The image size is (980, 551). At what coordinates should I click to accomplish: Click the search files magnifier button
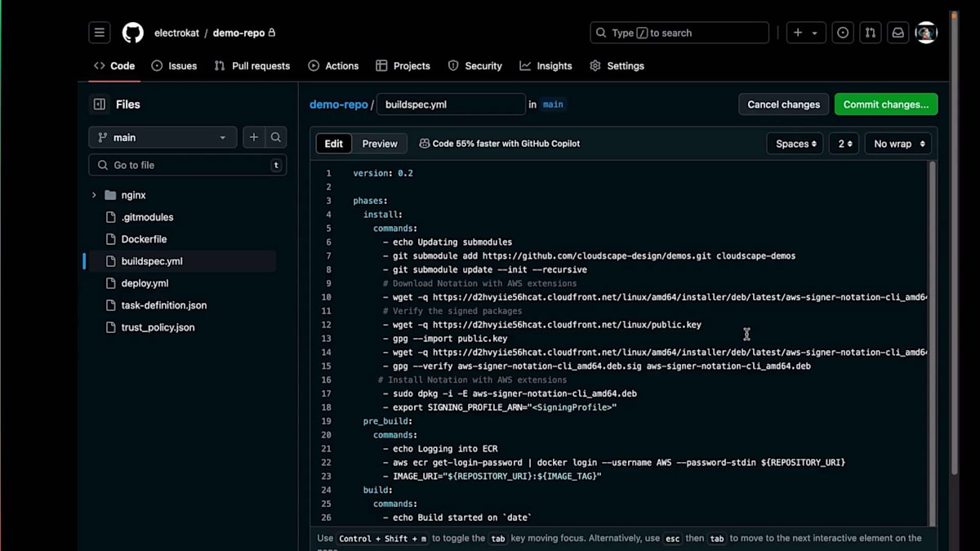click(x=276, y=137)
